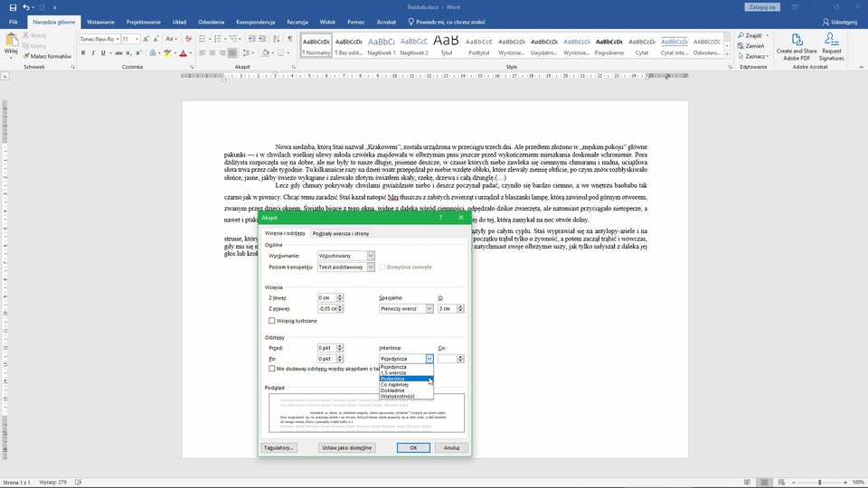Open the font color picker in ribbon

click(191, 53)
